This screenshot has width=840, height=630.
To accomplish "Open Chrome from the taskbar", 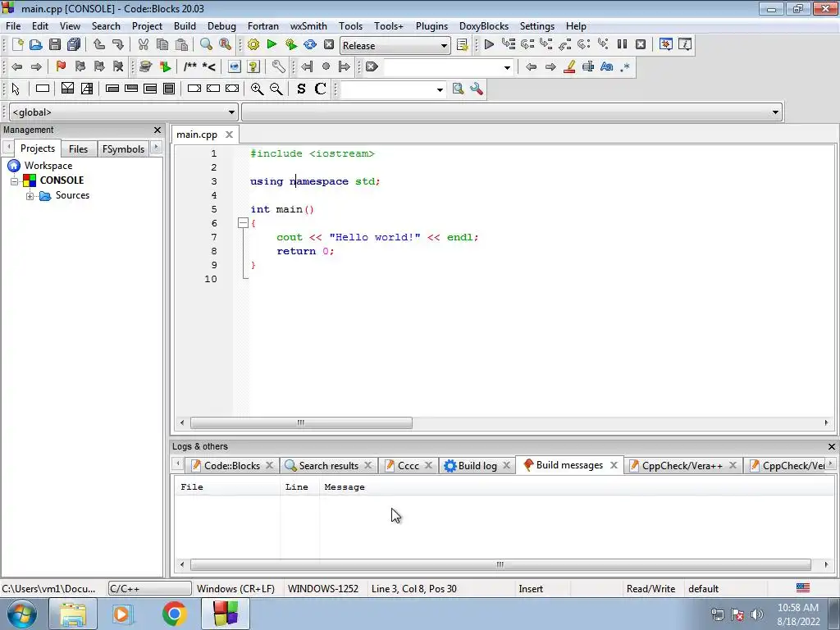I will point(174,614).
